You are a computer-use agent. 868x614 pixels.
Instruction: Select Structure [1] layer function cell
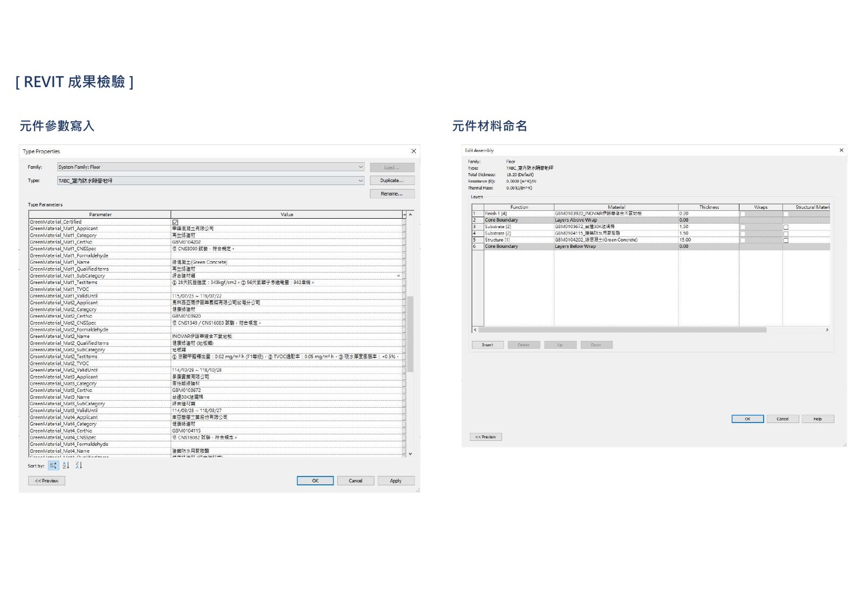pos(519,240)
